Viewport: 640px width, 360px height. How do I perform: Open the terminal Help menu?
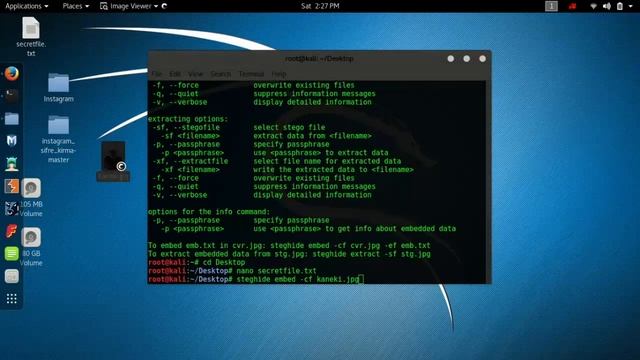click(x=279, y=74)
